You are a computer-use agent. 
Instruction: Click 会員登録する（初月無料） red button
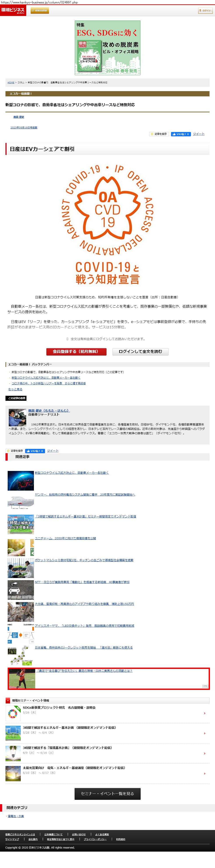76,351
